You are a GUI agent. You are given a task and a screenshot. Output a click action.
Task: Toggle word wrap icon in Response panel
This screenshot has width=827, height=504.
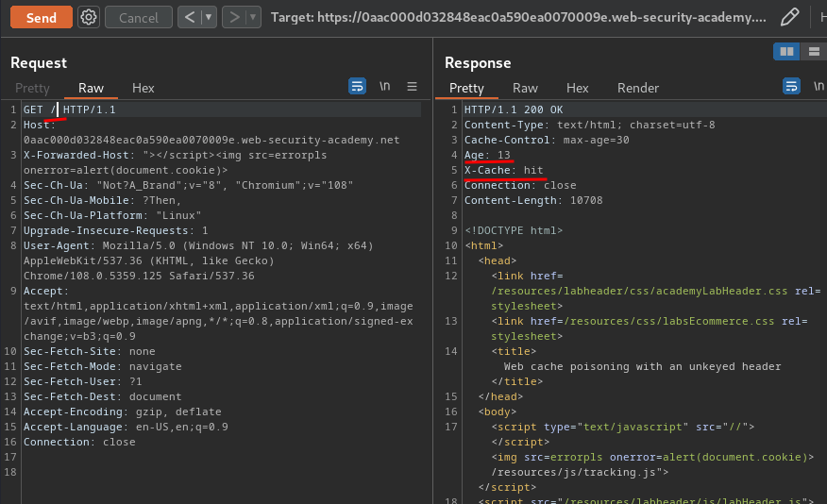(x=791, y=86)
